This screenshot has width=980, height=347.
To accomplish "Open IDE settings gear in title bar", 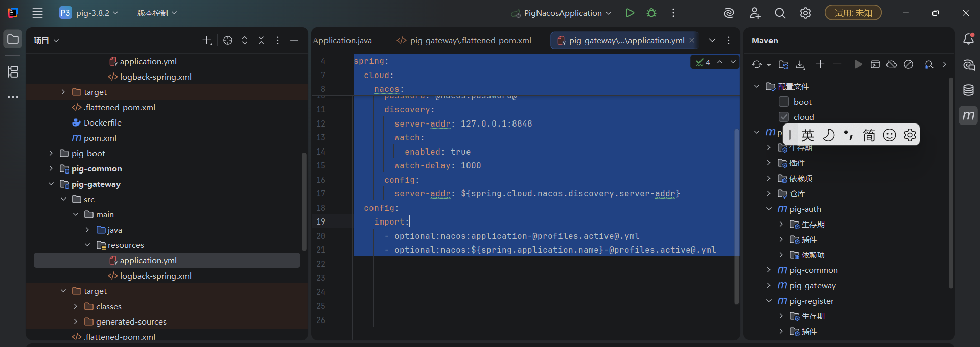I will point(805,13).
